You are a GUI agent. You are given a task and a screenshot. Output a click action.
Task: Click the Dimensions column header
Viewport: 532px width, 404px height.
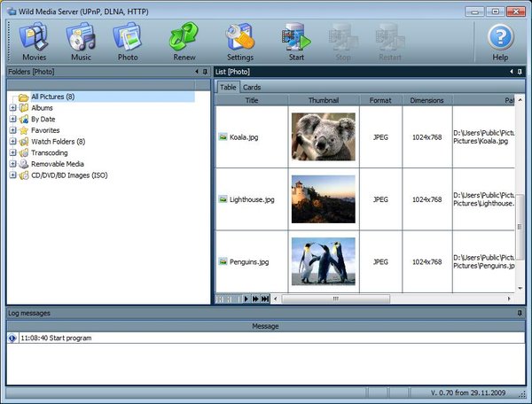[426, 101]
